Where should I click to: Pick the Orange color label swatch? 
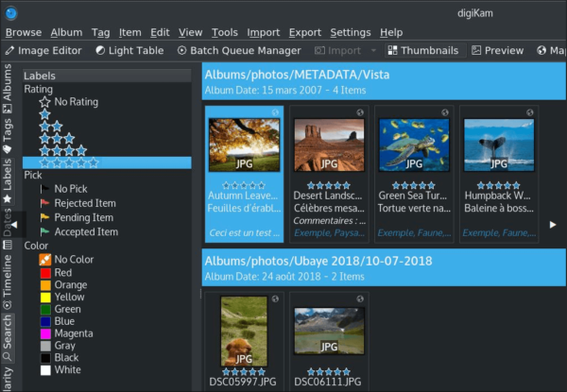[x=45, y=285]
